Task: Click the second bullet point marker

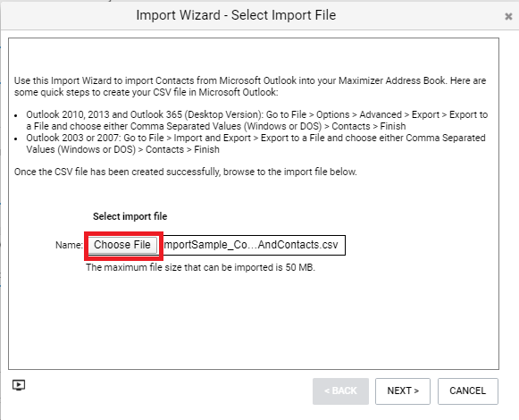Action: point(16,139)
